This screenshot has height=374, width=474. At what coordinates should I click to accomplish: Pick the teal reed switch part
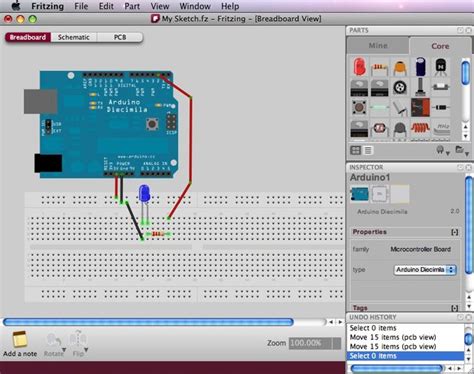[379, 107]
